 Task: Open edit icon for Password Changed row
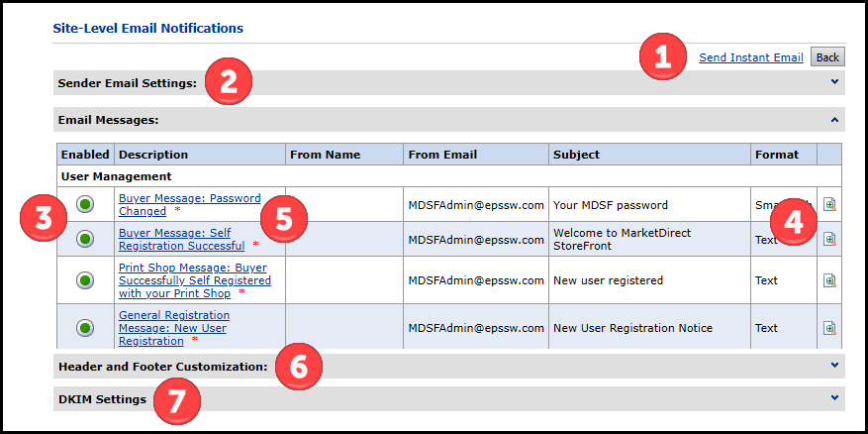(829, 205)
